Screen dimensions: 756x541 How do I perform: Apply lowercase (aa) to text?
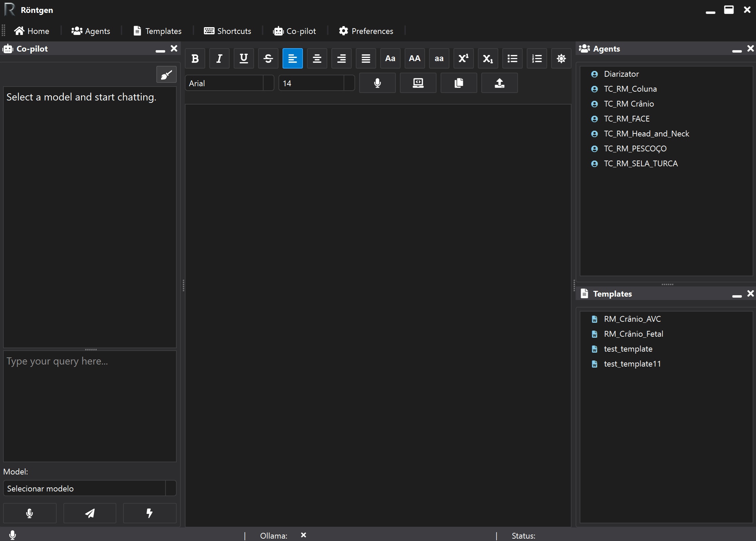(439, 58)
